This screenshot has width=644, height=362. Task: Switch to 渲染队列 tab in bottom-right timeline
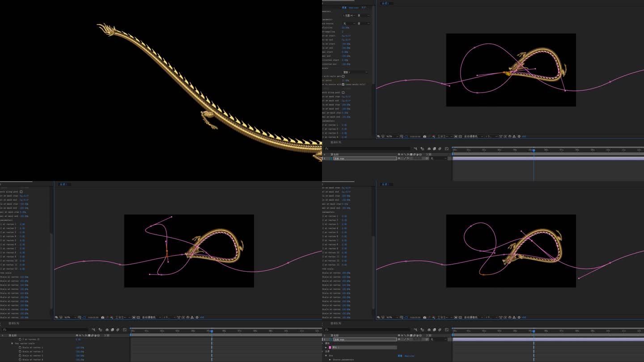coord(335,323)
